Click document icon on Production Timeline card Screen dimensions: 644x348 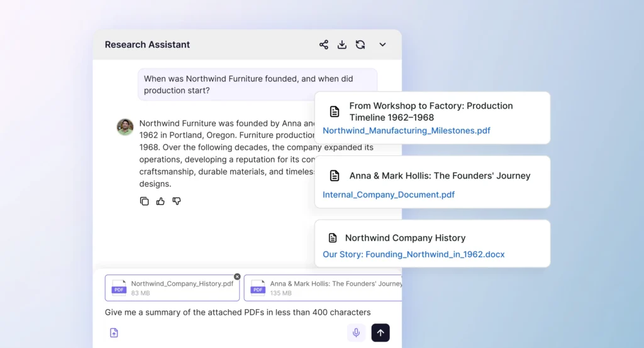[x=335, y=111]
